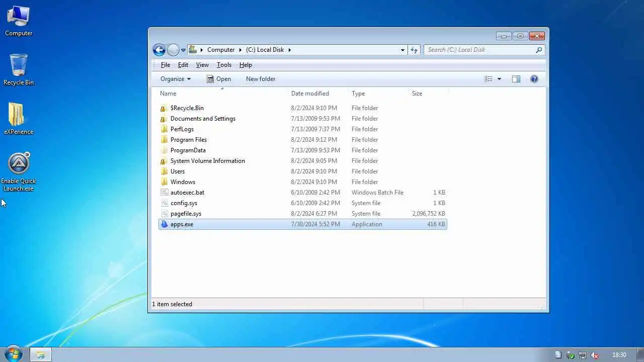
Task: Open the Edit menu
Action: click(183, 65)
